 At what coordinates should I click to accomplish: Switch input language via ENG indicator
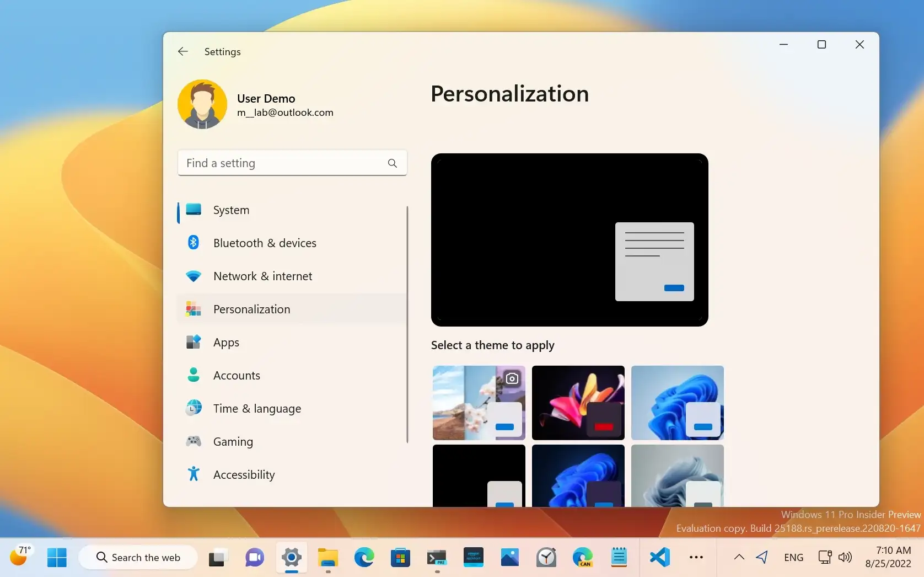click(x=794, y=558)
